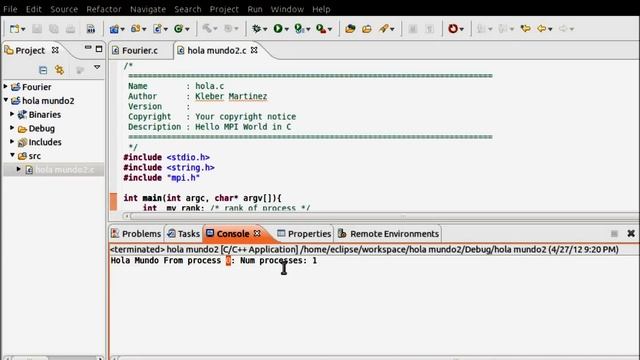Click the Last Edit Location icon
Viewport: 640px width, 360px height.
pyautogui.click(x=526, y=29)
